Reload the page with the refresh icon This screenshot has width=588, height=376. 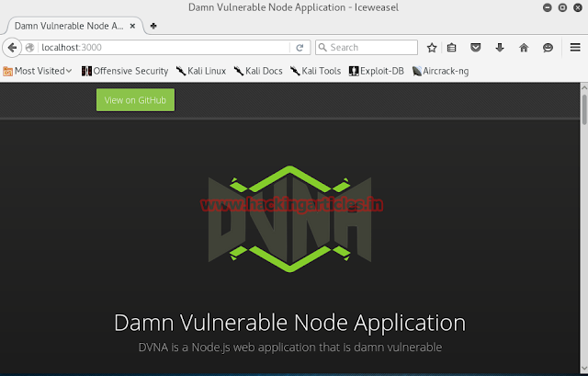click(x=300, y=48)
